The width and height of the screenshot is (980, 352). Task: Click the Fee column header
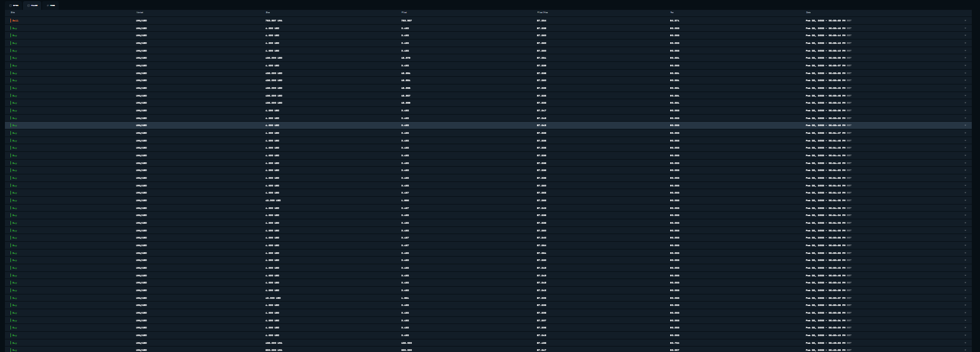(x=672, y=12)
